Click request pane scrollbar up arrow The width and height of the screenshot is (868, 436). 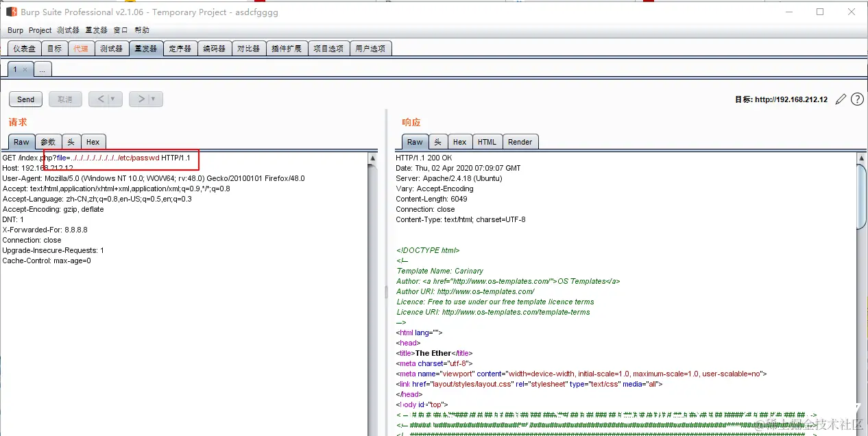coord(372,158)
